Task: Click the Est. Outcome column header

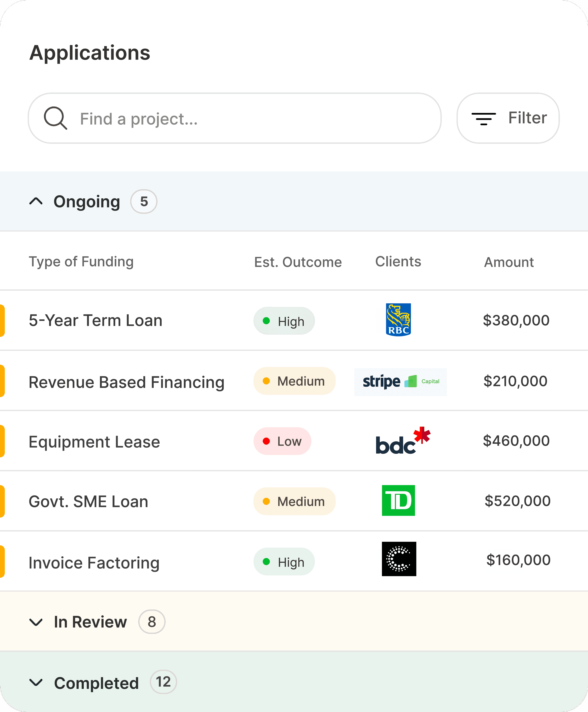Action: point(298,262)
